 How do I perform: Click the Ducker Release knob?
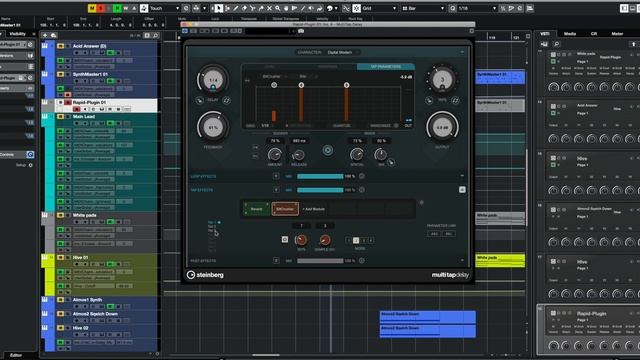tap(299, 155)
